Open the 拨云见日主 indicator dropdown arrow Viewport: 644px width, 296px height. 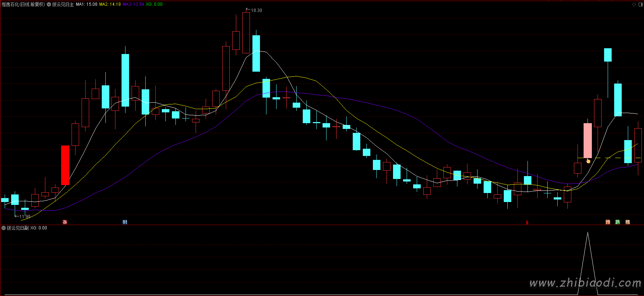click(x=49, y=4)
